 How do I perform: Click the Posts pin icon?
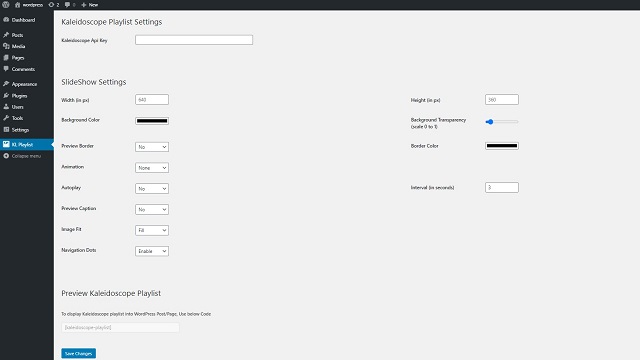coord(6,35)
